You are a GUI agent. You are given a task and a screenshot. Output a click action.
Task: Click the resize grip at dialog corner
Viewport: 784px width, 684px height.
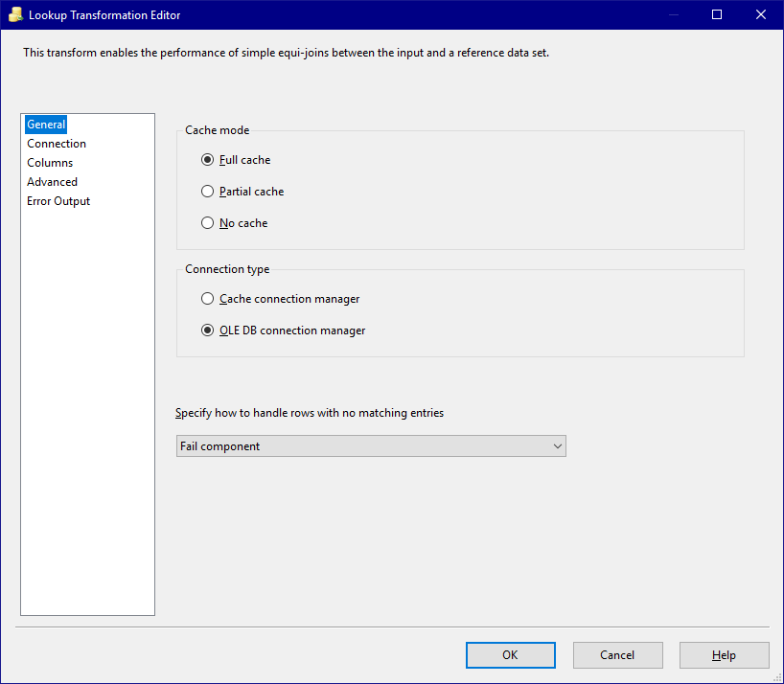tap(777, 677)
